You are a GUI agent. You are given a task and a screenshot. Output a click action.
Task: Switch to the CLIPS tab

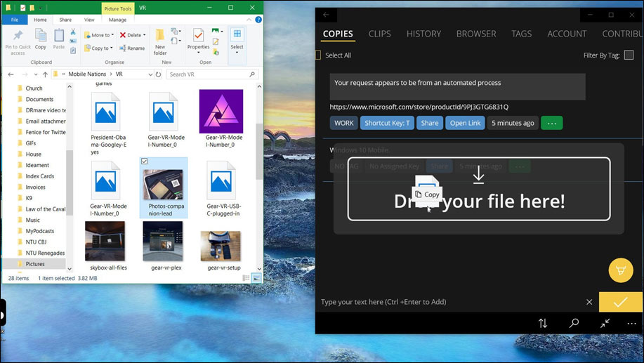[379, 34]
